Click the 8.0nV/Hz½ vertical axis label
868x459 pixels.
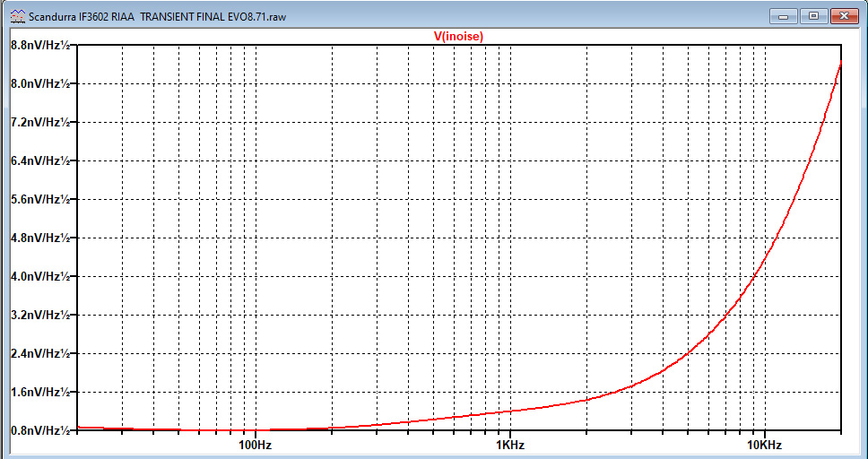(40, 84)
